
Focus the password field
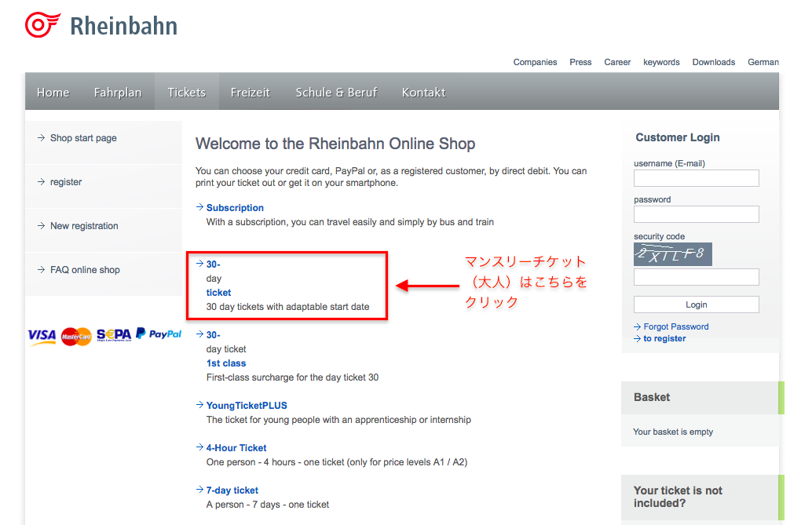696,214
